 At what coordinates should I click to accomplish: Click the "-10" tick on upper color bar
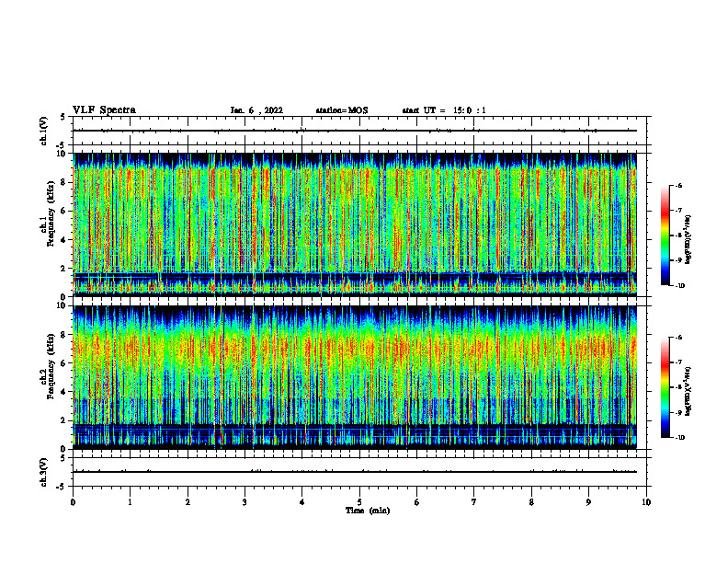(x=679, y=286)
